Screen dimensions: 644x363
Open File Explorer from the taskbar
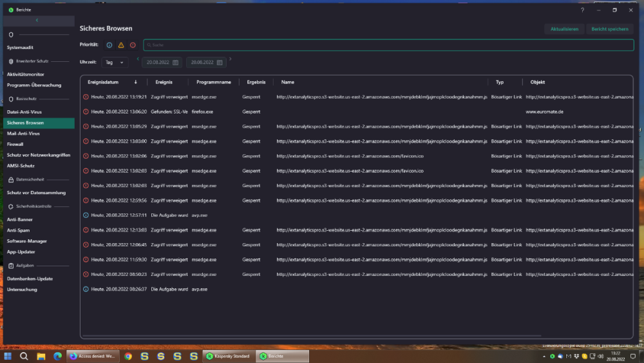[x=41, y=356]
